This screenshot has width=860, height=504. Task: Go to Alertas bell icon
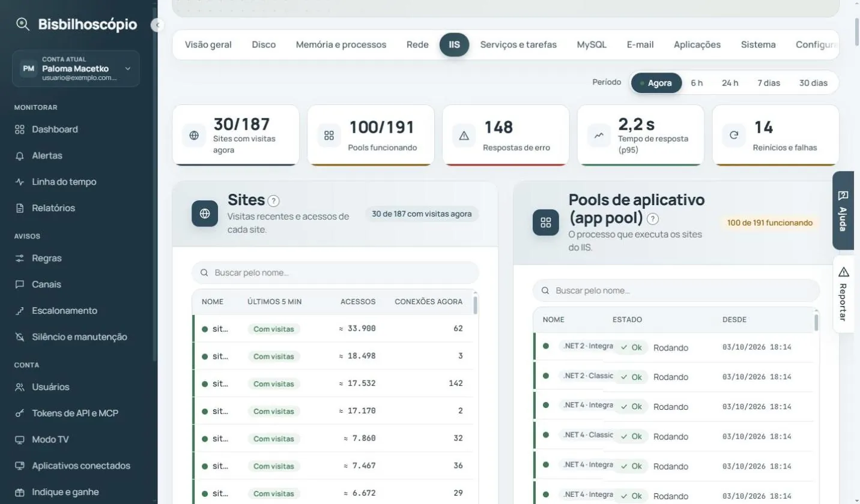point(20,155)
